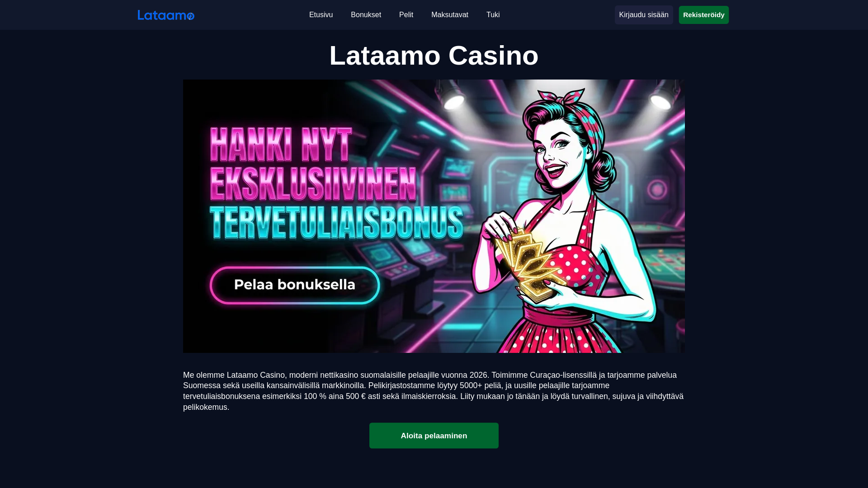Click the Hanki nyt eksklusiivinen banner text
868x488 pixels.
[x=313, y=164]
